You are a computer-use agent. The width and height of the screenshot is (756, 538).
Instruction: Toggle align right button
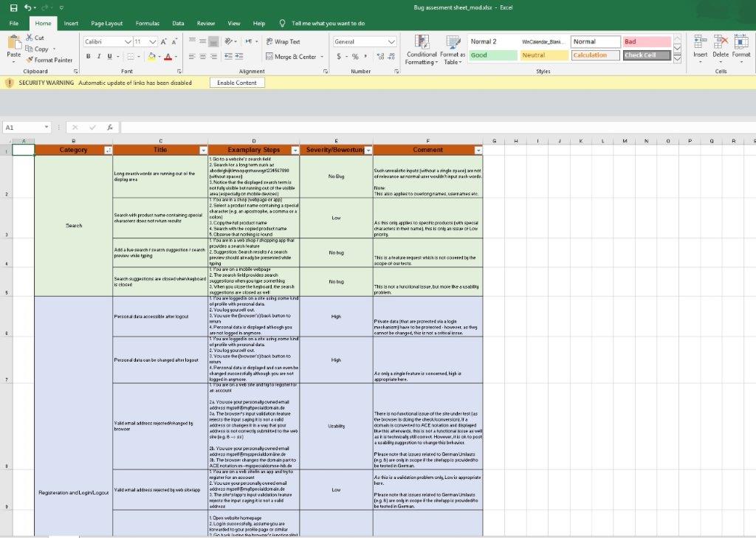[x=213, y=57]
